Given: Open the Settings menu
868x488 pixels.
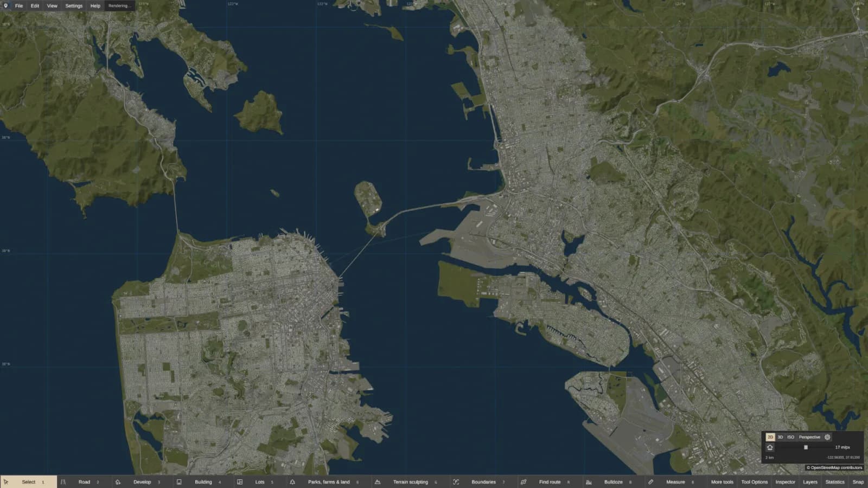Looking at the screenshot, I should pos(74,6).
